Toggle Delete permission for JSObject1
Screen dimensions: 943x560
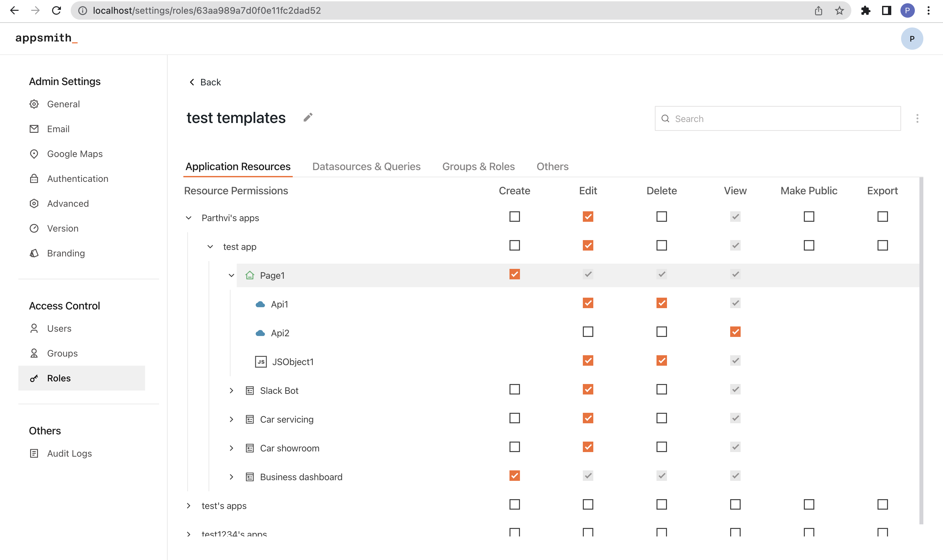coord(661,360)
